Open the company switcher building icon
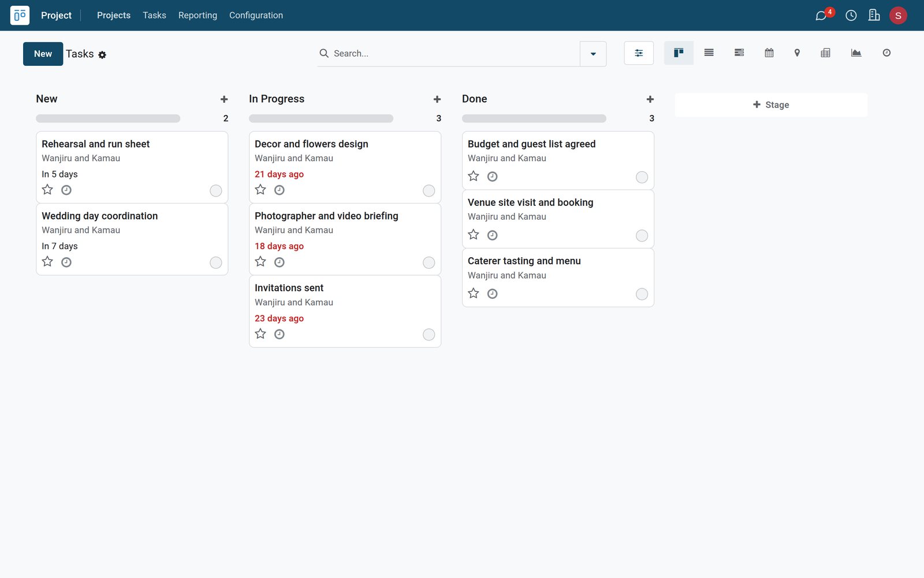924x578 pixels. [874, 16]
